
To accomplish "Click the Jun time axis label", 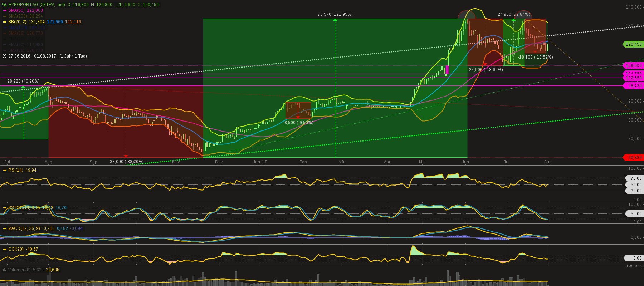I will [465, 162].
